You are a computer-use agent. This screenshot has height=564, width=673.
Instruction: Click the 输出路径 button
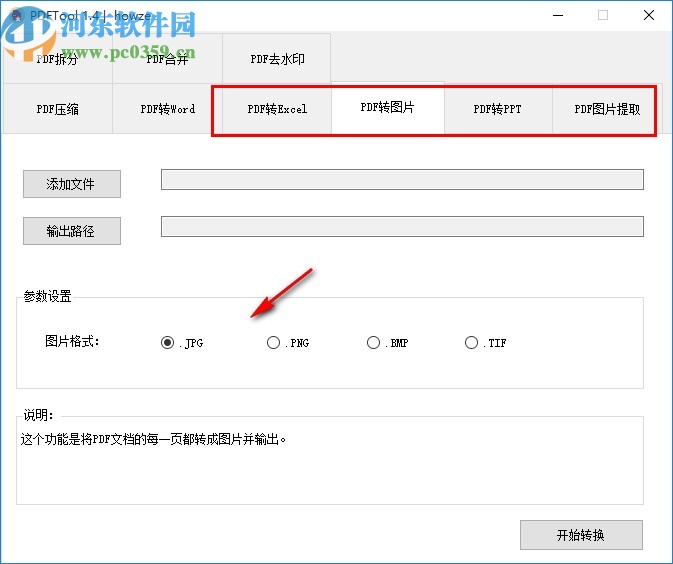click(72, 231)
